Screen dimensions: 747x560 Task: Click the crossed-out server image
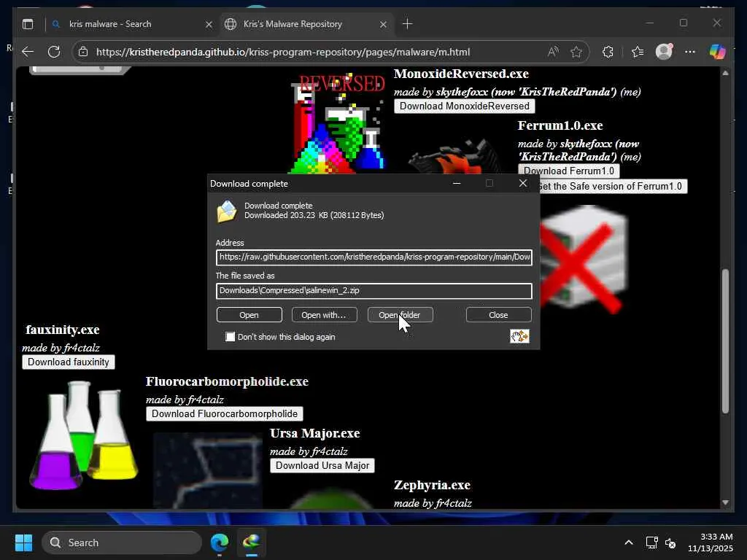pos(584,260)
